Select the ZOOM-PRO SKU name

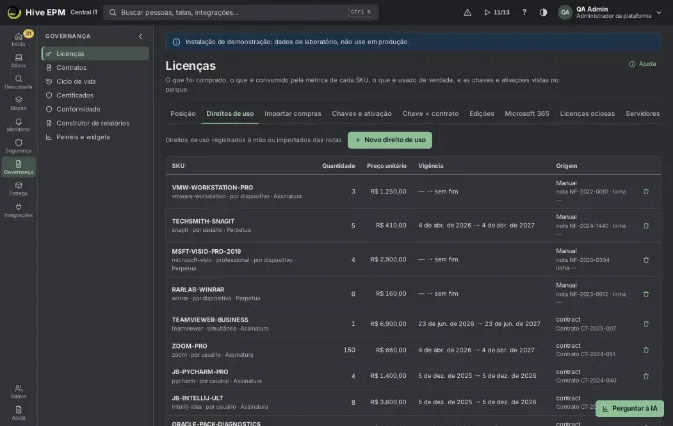pos(189,346)
